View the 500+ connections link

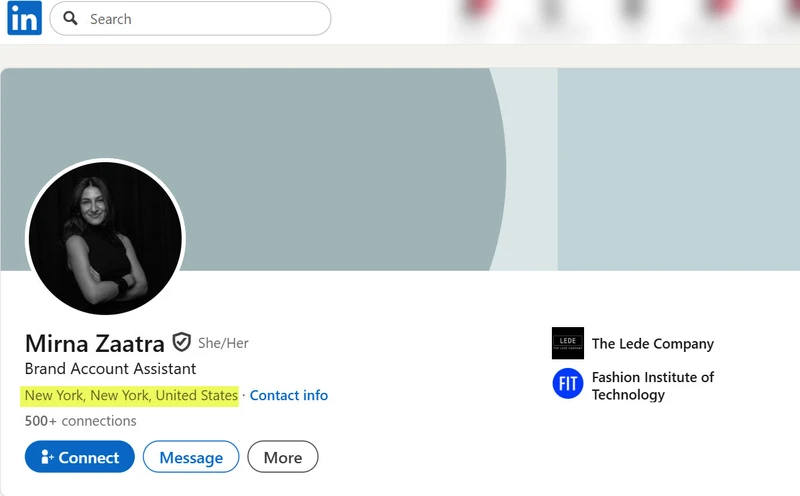coord(81,421)
